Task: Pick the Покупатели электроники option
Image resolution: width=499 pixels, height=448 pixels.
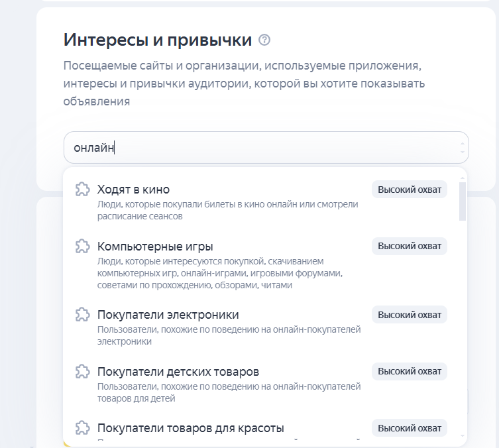Action: coord(168,314)
